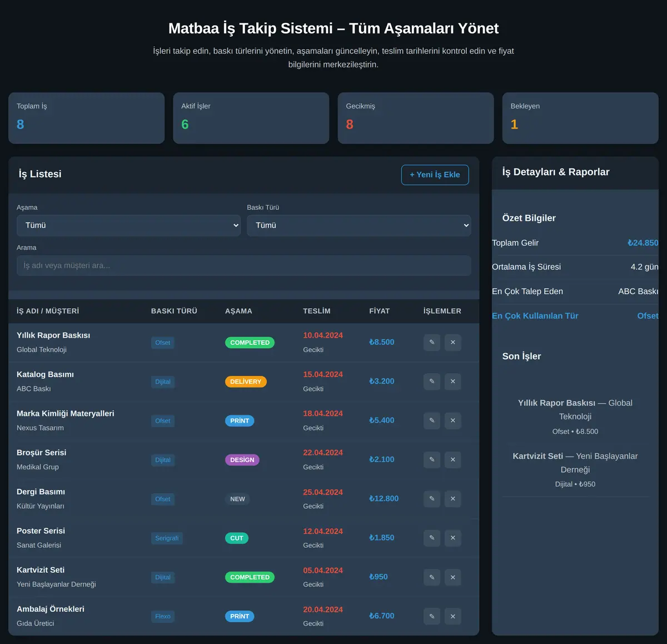This screenshot has width=667, height=644.
Task: Edit the Poster Serisi job
Action: pos(432,538)
